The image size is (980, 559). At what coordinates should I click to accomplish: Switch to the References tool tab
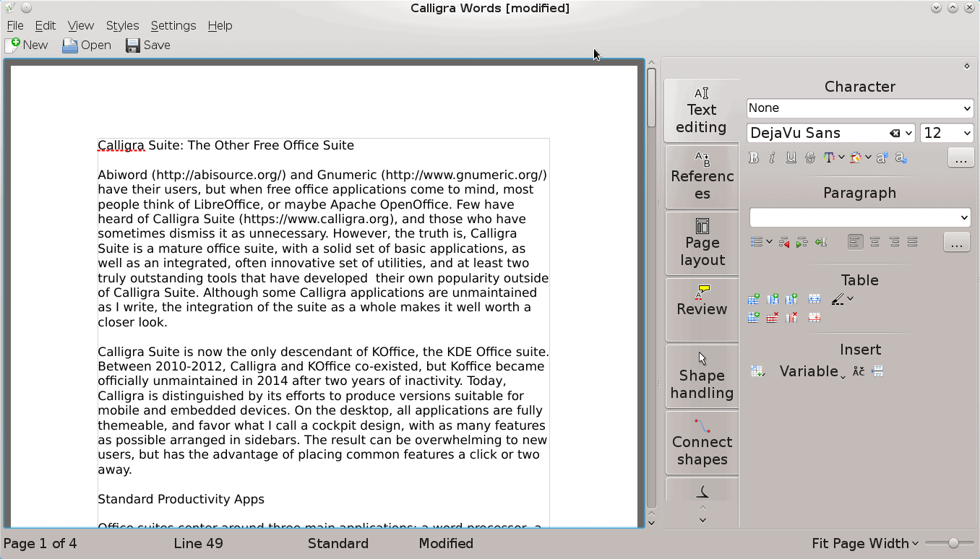tap(702, 178)
